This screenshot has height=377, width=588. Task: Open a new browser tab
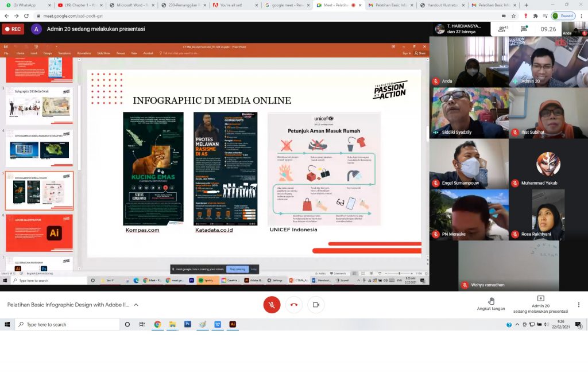(x=526, y=5)
